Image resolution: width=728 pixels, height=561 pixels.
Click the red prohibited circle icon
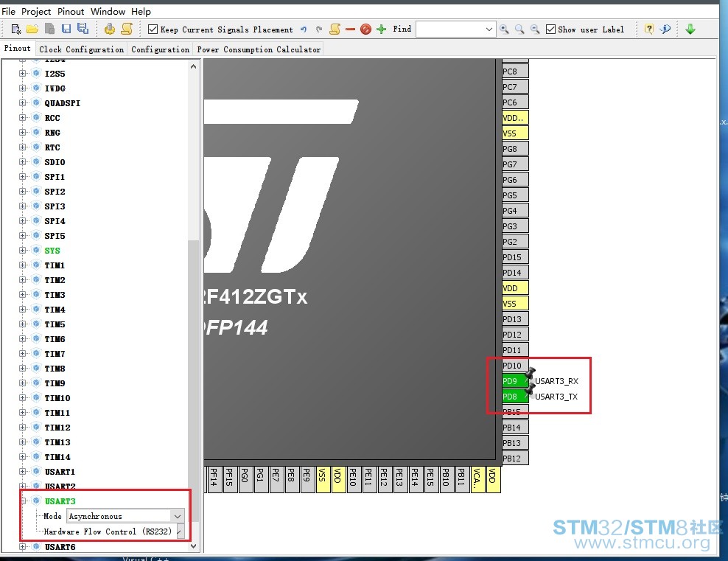point(366,29)
